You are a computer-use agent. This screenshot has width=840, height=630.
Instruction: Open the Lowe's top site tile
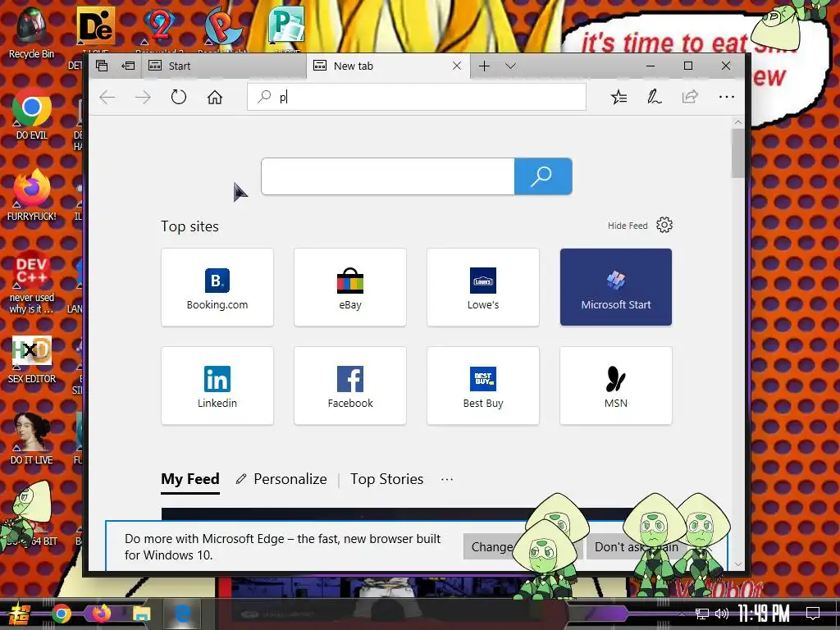[482, 287]
